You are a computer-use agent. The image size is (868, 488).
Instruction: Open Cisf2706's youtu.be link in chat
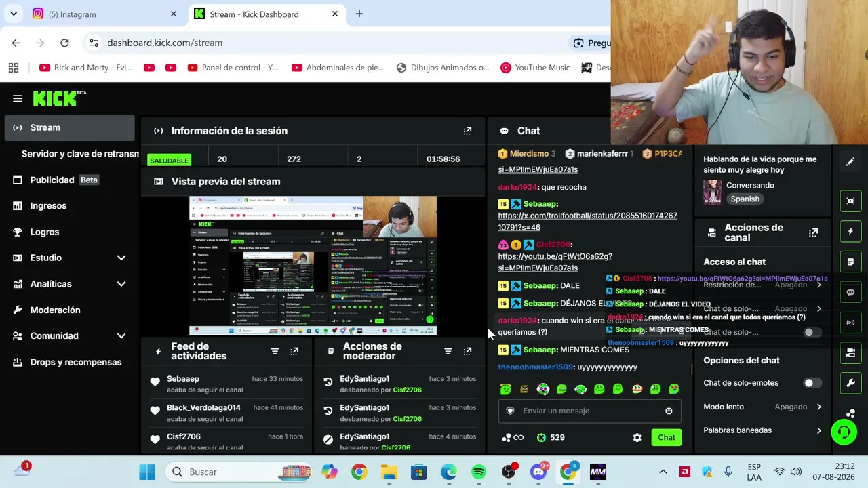(x=555, y=262)
